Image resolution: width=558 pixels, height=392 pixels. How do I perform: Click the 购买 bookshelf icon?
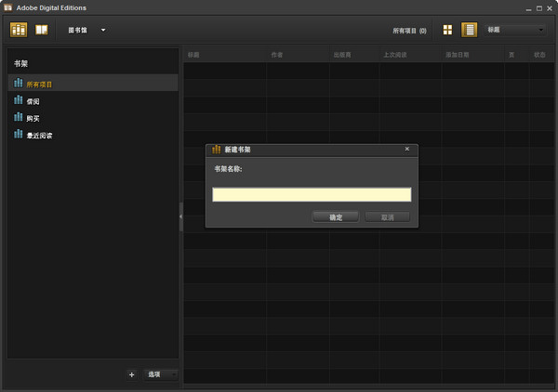(19, 117)
